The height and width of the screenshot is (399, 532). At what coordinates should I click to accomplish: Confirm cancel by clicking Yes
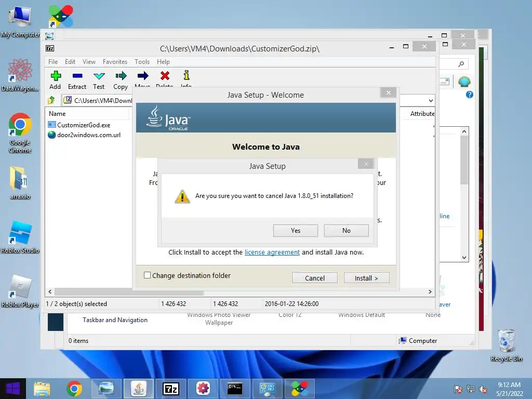click(296, 230)
